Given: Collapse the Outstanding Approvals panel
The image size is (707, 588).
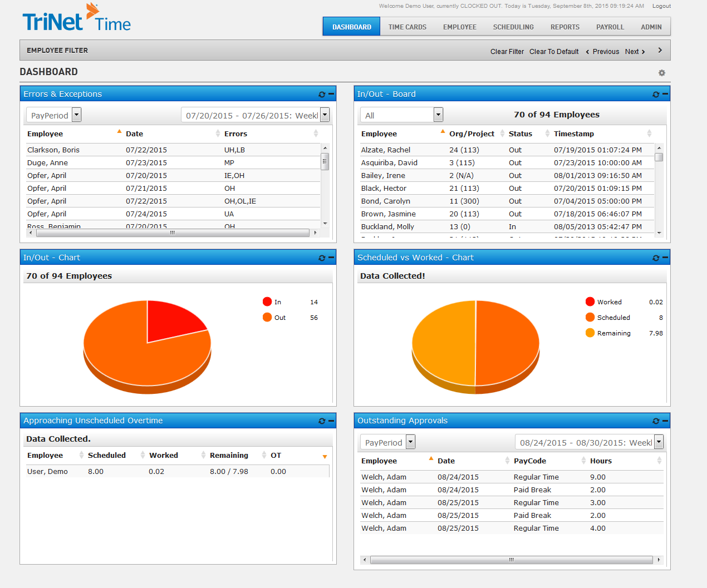Looking at the screenshot, I should pyautogui.click(x=664, y=421).
